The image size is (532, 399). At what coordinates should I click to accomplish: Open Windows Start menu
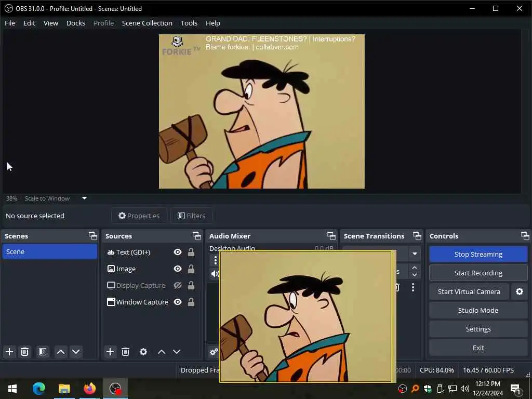[x=12, y=389]
